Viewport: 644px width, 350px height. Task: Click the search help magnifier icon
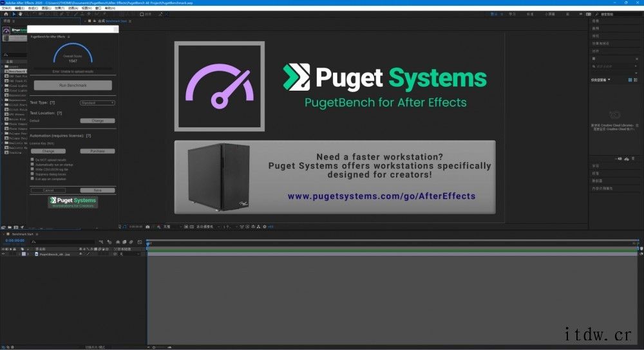tap(597, 14)
